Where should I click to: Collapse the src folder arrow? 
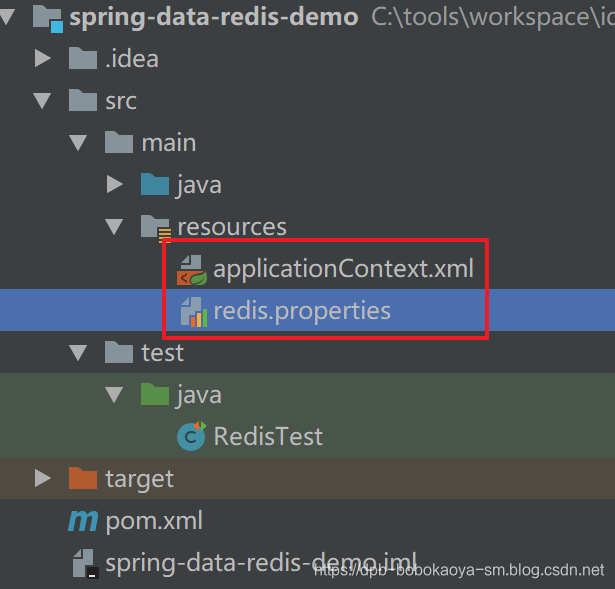click(42, 101)
